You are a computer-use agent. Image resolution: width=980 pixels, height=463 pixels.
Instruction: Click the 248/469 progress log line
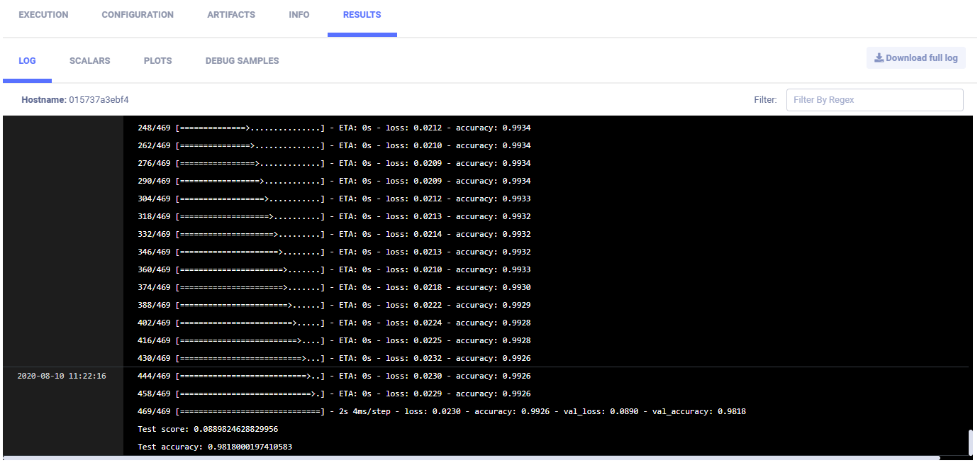[334, 128]
